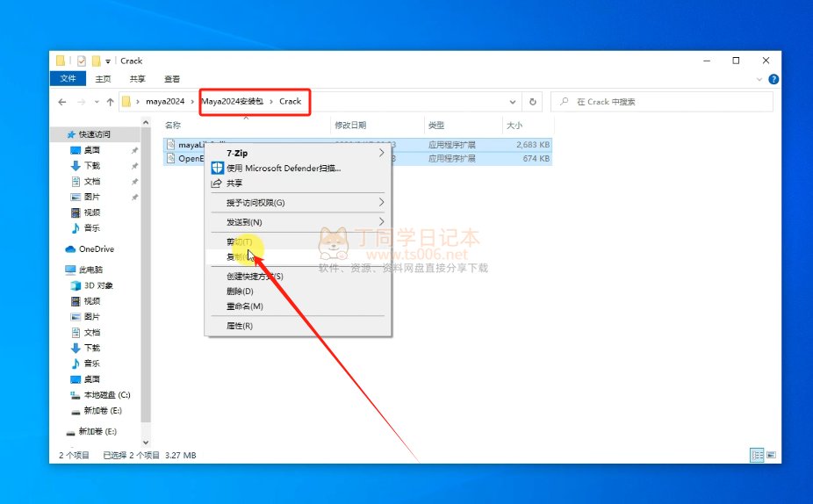Click the OpenE file icon
813x504 pixels.
coord(170,158)
